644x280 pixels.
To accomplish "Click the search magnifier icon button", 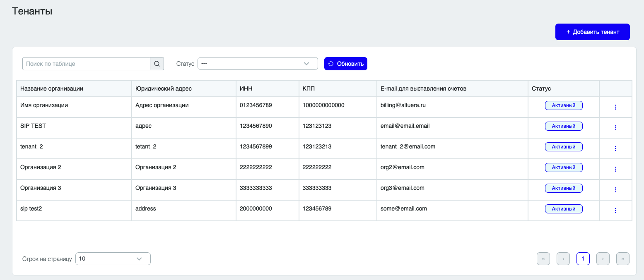I will coord(157,64).
